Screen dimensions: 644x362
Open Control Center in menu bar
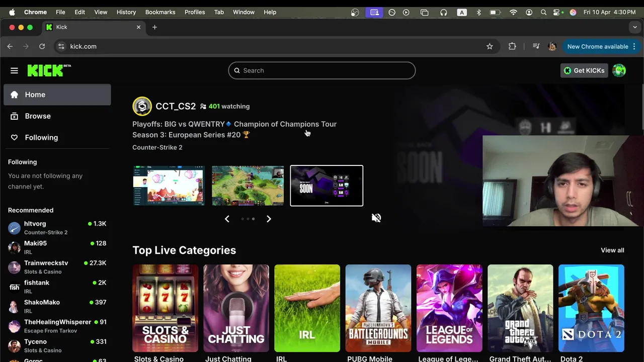coord(557,12)
